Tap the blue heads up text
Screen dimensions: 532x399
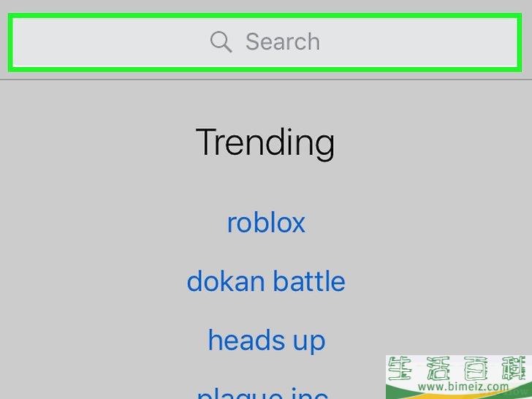(267, 341)
